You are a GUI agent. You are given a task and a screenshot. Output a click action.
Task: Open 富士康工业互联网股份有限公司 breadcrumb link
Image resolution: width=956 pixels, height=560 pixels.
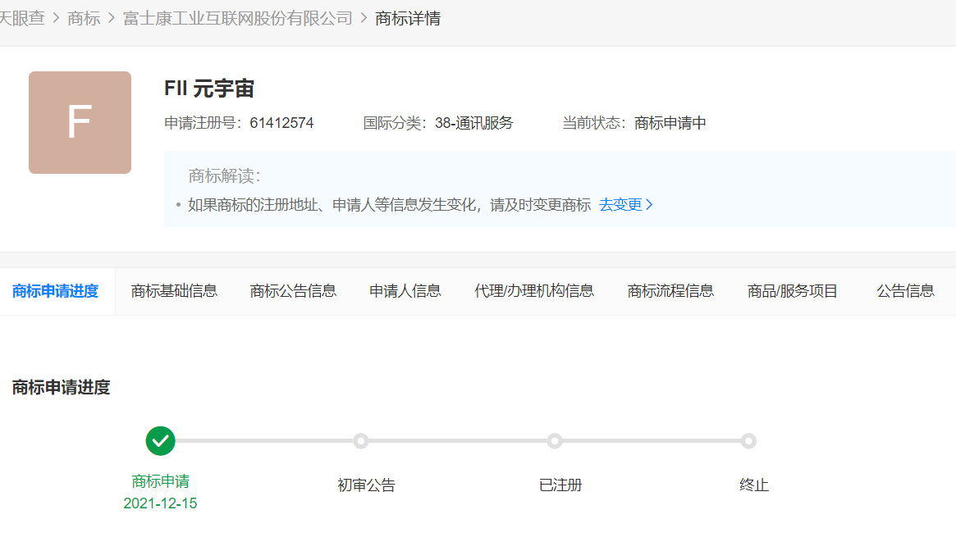pyautogui.click(x=238, y=18)
